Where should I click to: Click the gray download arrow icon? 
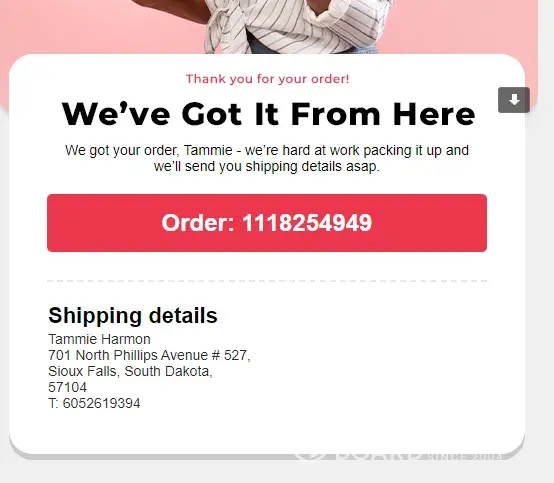click(514, 100)
